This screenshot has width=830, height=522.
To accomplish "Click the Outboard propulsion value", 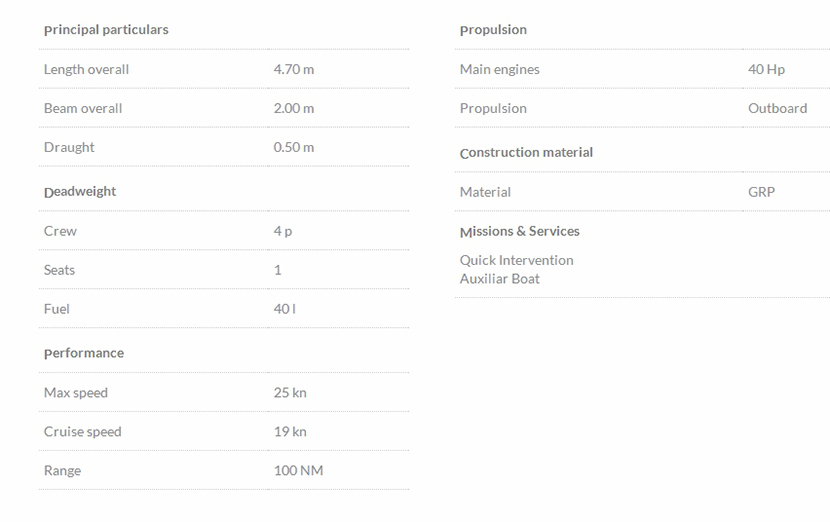I will (x=777, y=108).
